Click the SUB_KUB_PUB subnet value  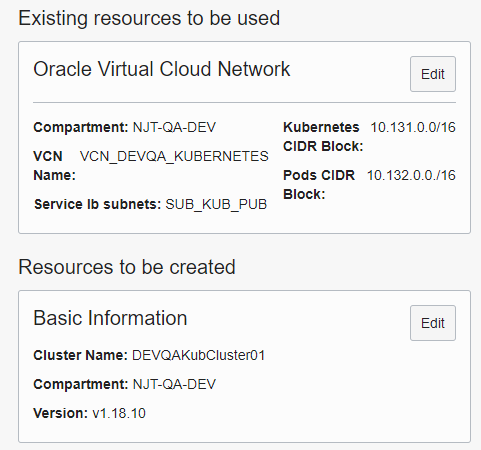[x=216, y=204]
